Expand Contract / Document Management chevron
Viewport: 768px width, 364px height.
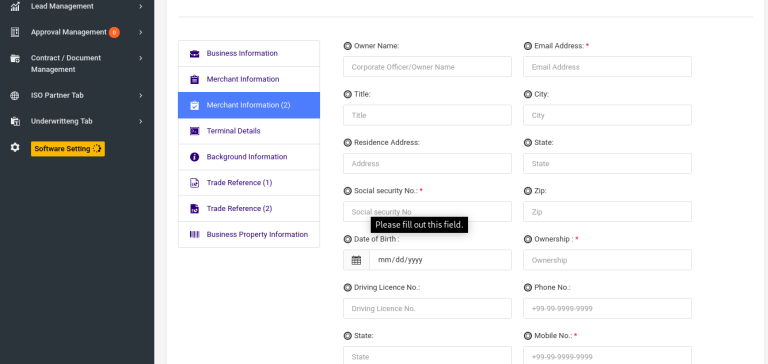tap(141, 58)
